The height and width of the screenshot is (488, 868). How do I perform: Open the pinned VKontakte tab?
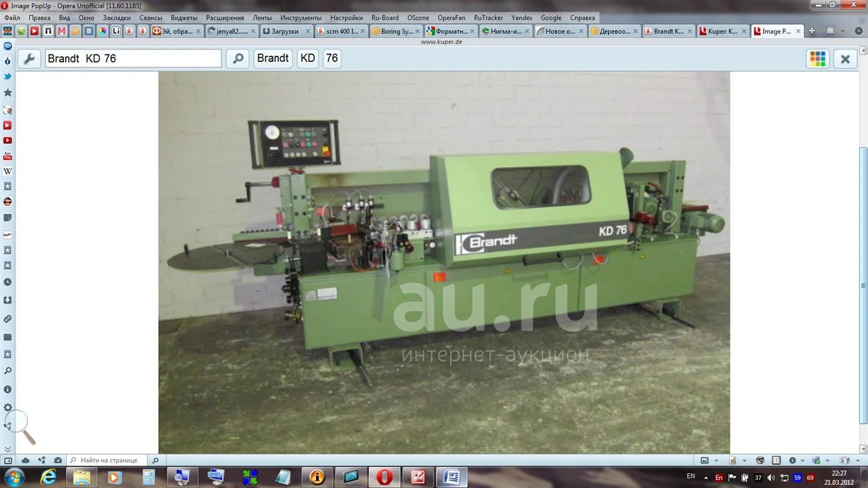(x=89, y=30)
